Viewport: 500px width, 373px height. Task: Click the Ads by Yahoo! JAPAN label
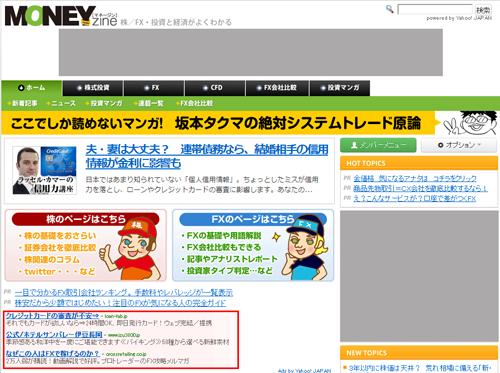point(304,371)
